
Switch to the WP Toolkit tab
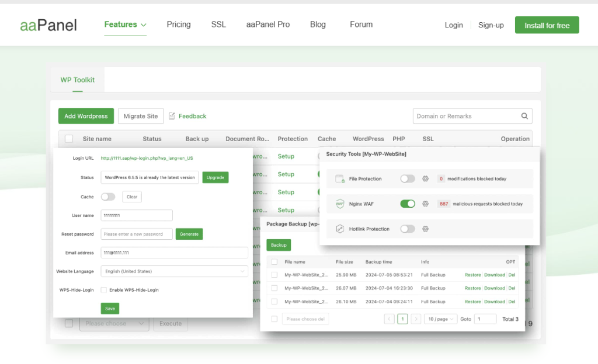pos(77,79)
